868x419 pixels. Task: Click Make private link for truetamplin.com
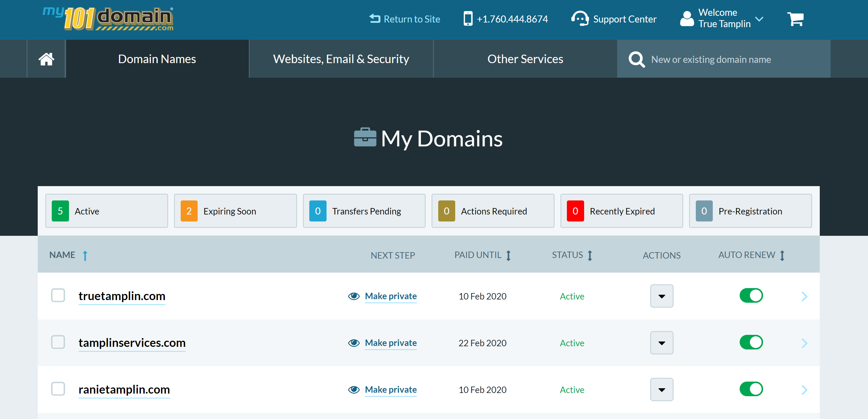pyautogui.click(x=391, y=296)
